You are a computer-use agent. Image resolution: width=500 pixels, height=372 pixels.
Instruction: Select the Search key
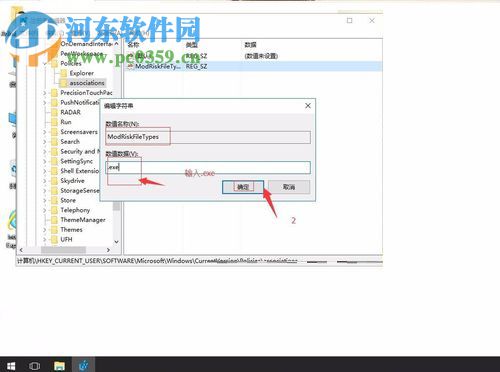coord(70,142)
